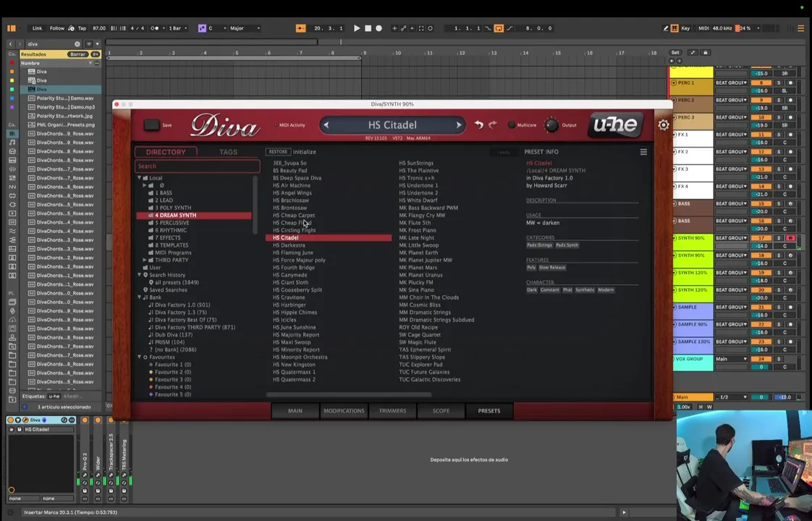Select the TUC Galactic Discoveries preset
This screenshot has width=812, height=521.
point(430,379)
